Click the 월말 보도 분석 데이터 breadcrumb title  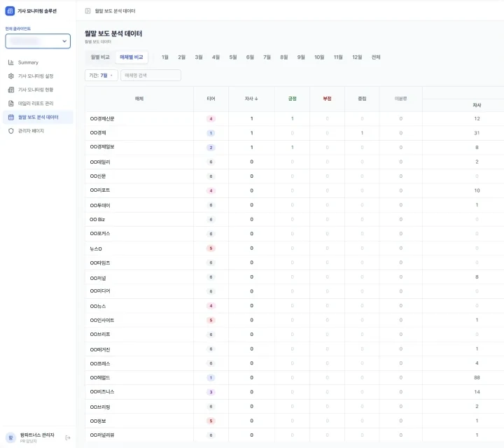[115, 11]
